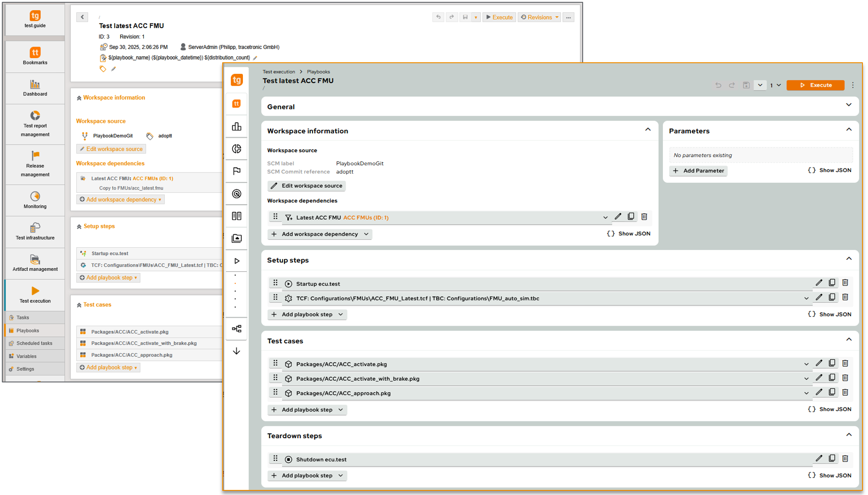Image resolution: width=868 pixels, height=495 pixels.
Task: Click the Edit workspace source button
Action: (306, 186)
